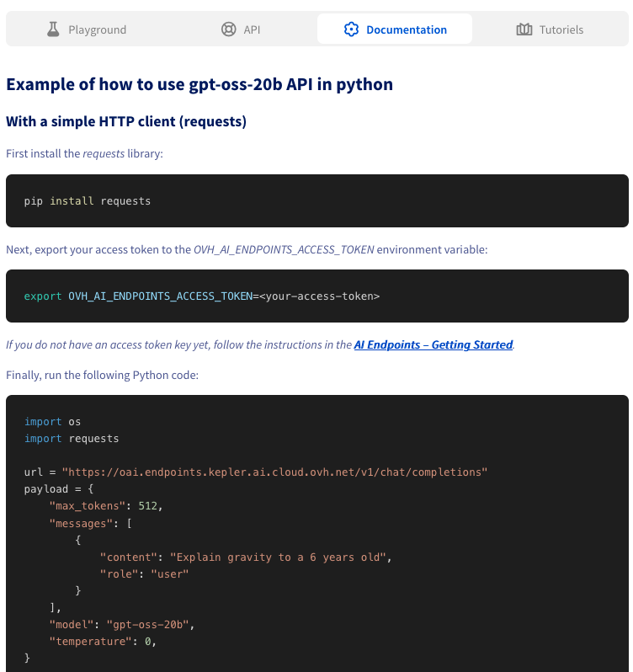Image resolution: width=633 pixels, height=672 pixels.
Task: Open the API tab label
Action: [x=252, y=29]
